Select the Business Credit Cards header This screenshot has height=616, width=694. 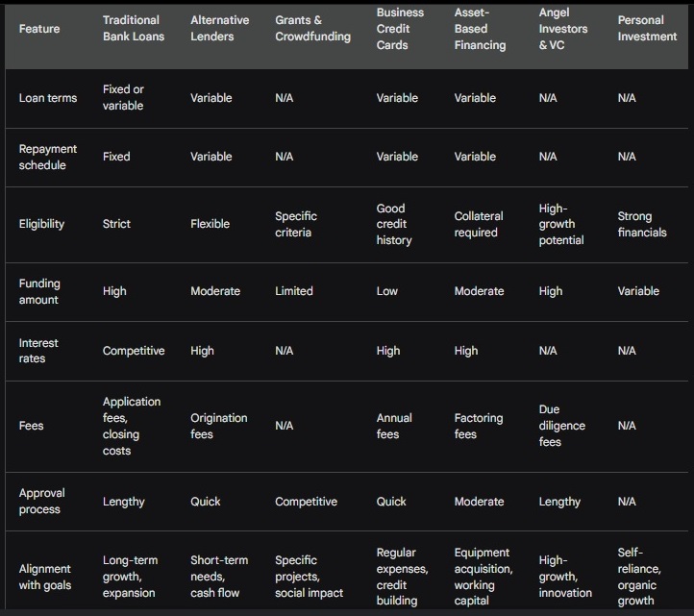[x=400, y=29]
